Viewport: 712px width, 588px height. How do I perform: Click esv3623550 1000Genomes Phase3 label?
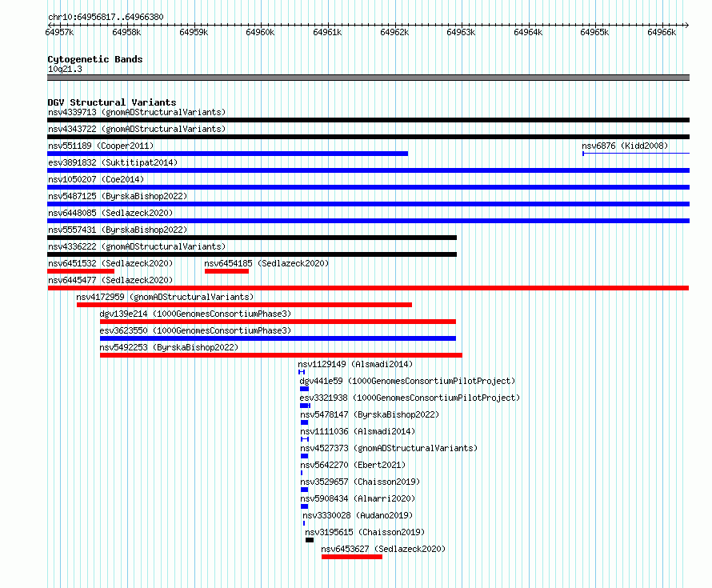[x=195, y=330]
